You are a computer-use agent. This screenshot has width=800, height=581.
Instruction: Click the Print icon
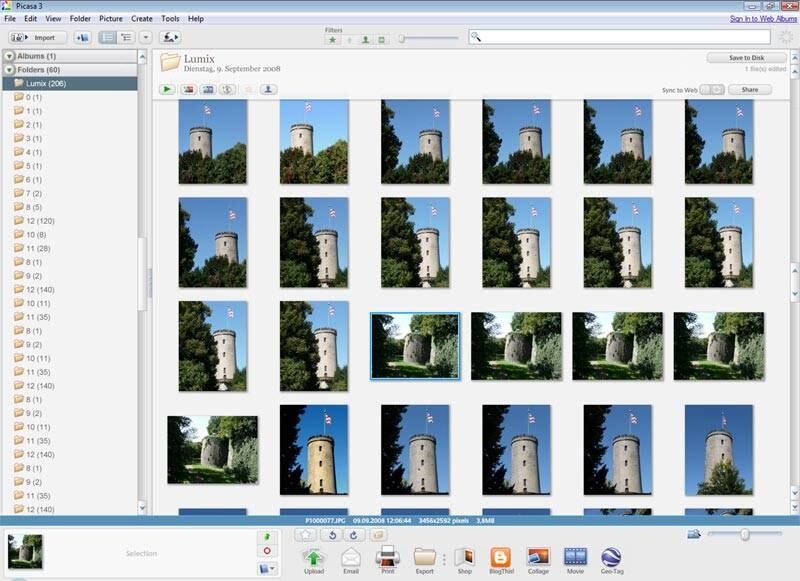coord(388,558)
